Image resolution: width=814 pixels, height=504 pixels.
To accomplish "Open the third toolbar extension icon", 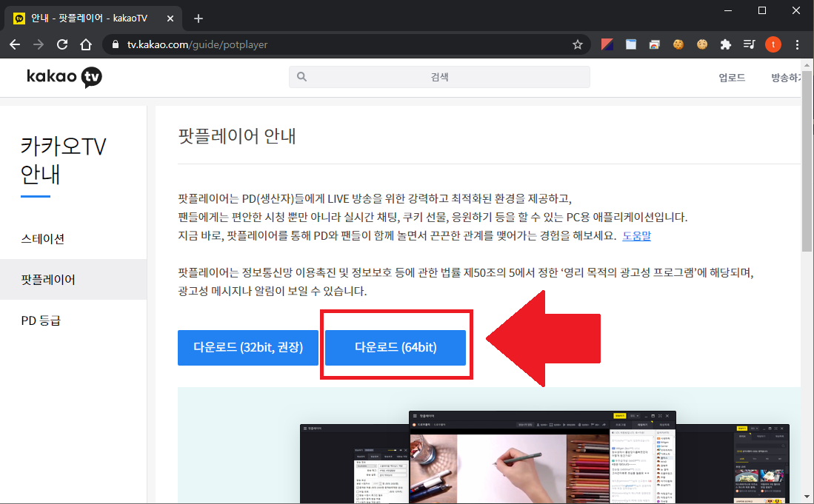I will click(655, 44).
